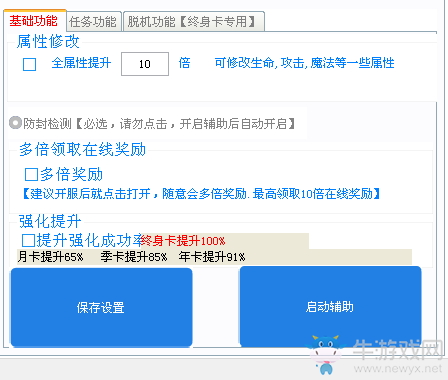Open the 任务功能 tab
Screen dimensions: 448x380
pos(93,22)
